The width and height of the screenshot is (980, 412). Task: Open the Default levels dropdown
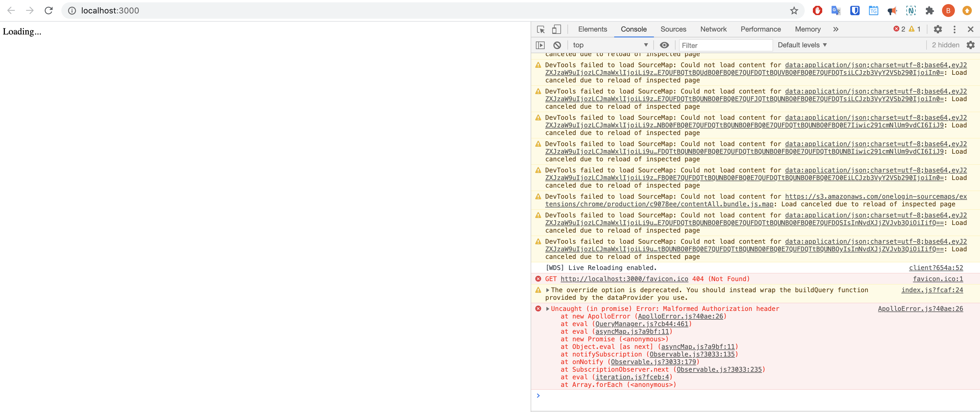(802, 45)
